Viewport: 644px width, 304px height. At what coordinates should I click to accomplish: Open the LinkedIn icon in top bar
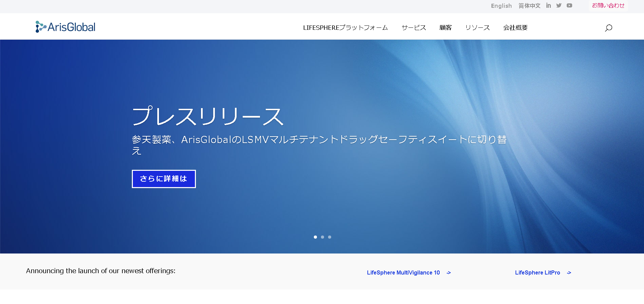pos(548,5)
